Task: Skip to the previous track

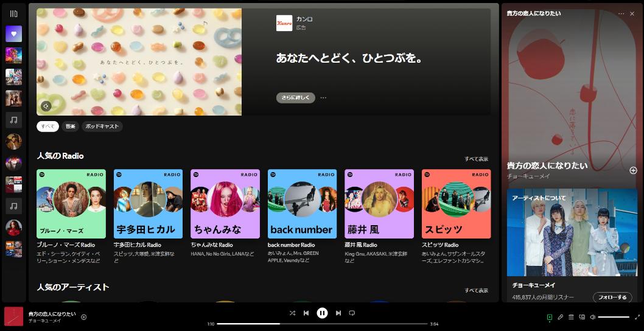Action: [x=306, y=313]
